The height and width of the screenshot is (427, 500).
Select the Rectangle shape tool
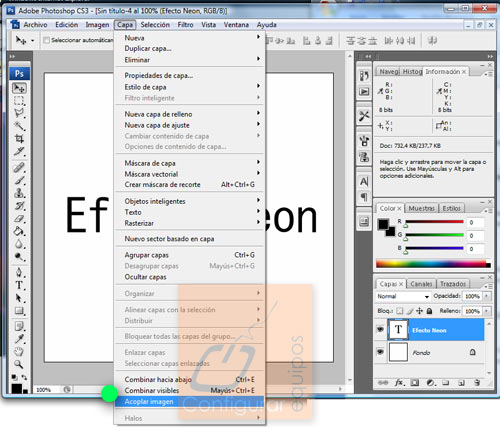(19, 310)
